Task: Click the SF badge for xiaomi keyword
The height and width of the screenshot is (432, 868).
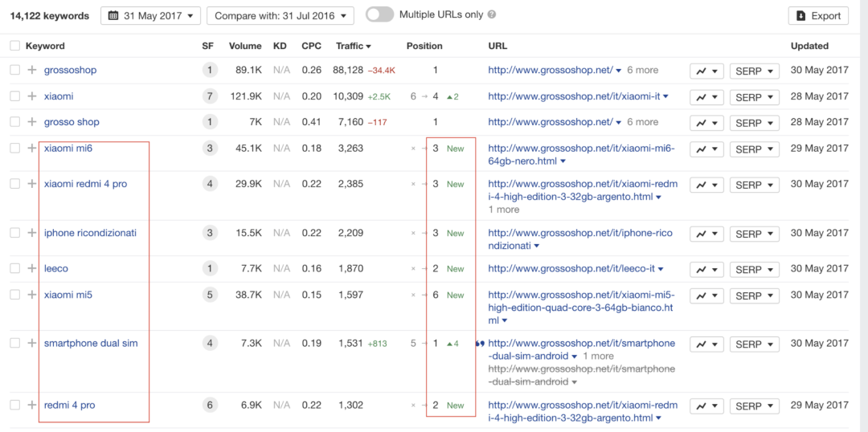Action: (209, 96)
